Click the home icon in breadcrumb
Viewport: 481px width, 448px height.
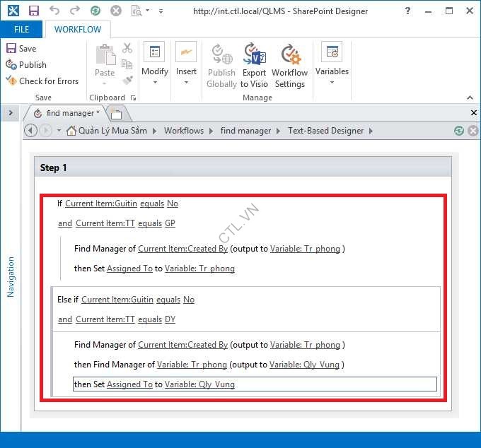71,131
